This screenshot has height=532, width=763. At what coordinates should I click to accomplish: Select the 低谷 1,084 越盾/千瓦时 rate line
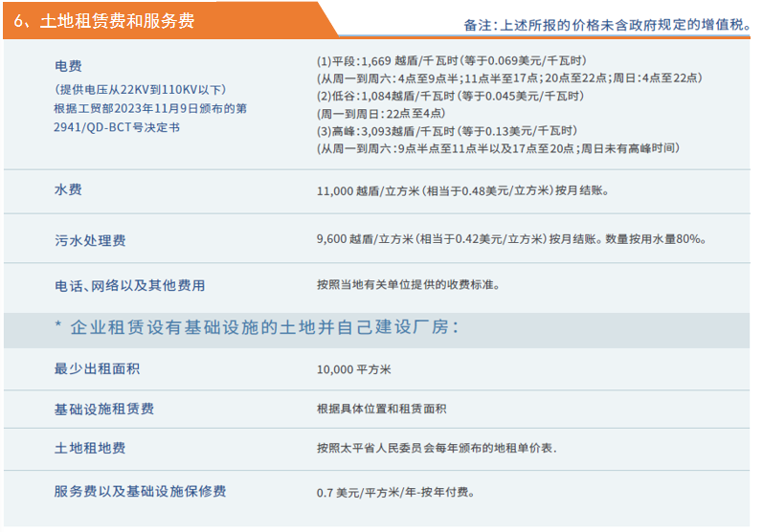tap(450, 96)
